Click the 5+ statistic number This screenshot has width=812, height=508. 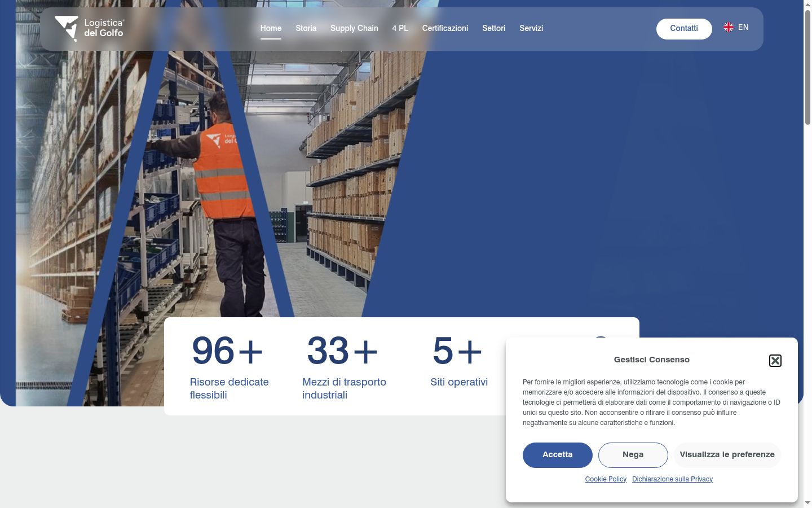coord(457,351)
